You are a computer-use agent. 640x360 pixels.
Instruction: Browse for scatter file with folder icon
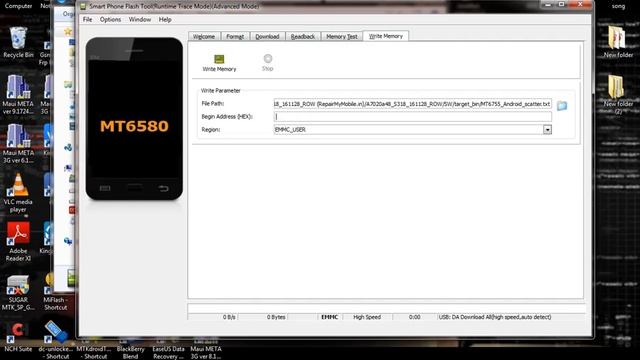tap(562, 105)
